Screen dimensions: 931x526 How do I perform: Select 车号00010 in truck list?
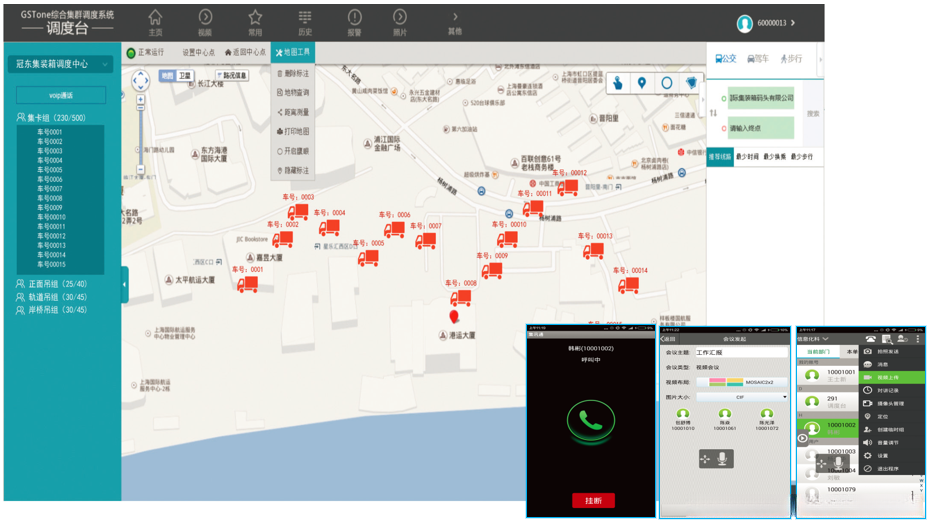pos(51,217)
